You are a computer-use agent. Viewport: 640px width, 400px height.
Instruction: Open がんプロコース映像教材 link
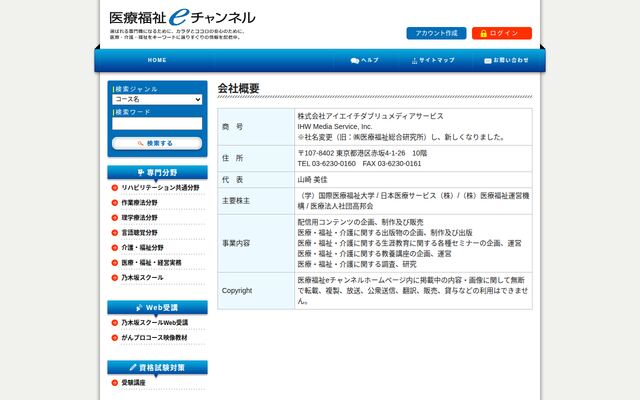coord(154,338)
